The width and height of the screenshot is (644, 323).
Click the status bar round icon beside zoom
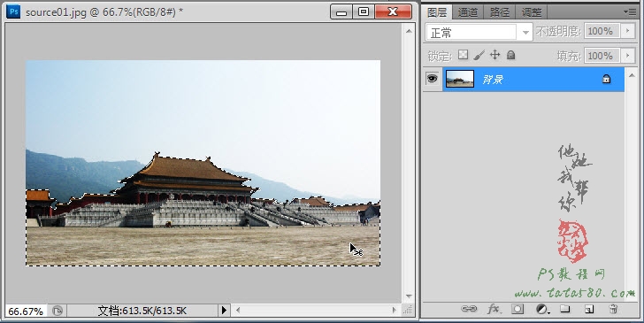pyautogui.click(x=57, y=311)
